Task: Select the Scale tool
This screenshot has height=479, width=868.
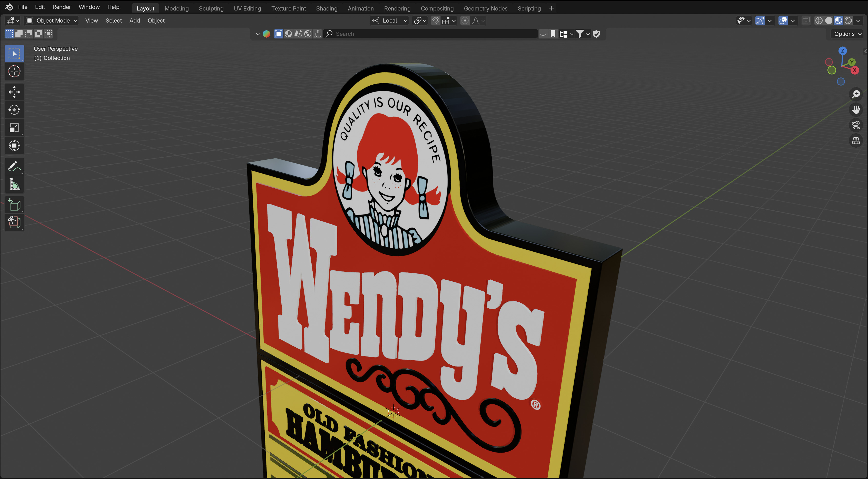Action: click(14, 128)
